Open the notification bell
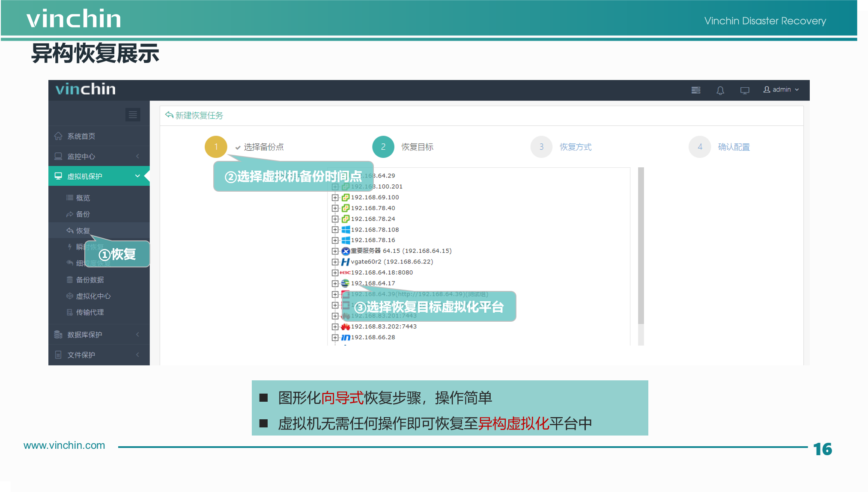This screenshot has height=492, width=868. point(720,90)
